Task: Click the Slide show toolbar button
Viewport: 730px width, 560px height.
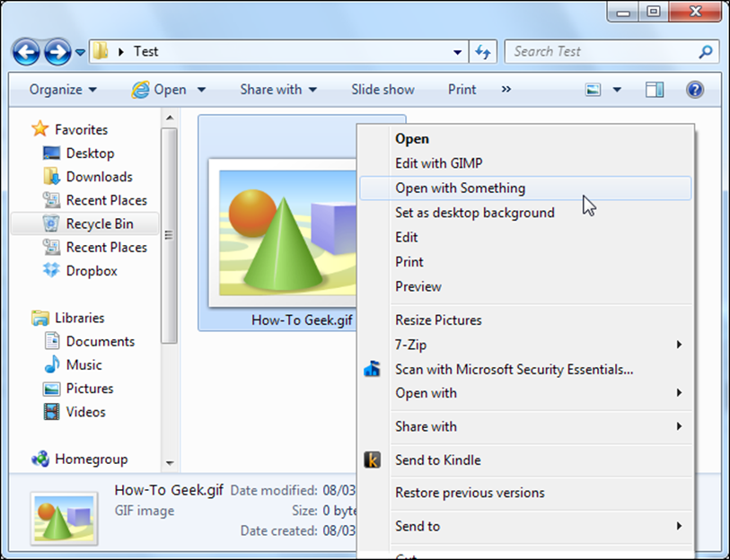Action: point(382,89)
